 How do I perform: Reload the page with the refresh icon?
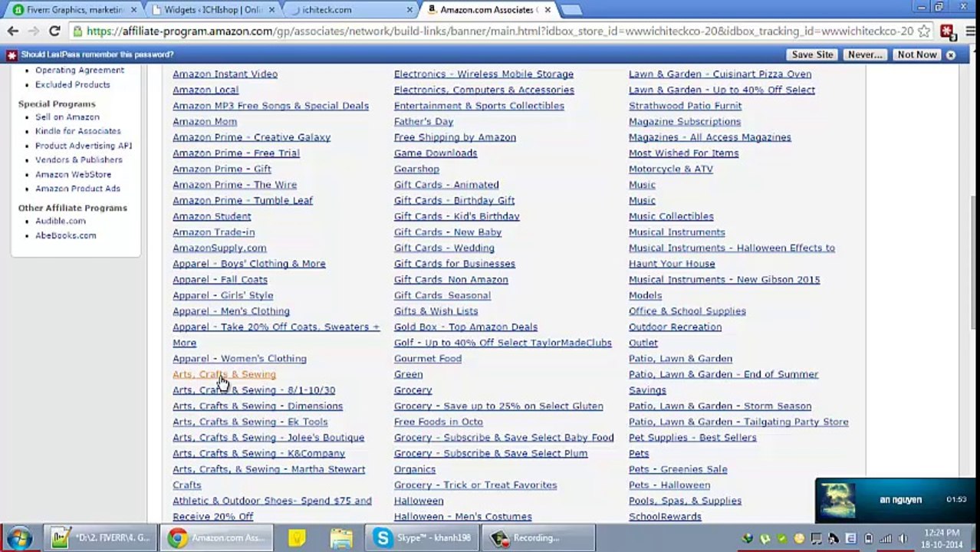click(54, 31)
